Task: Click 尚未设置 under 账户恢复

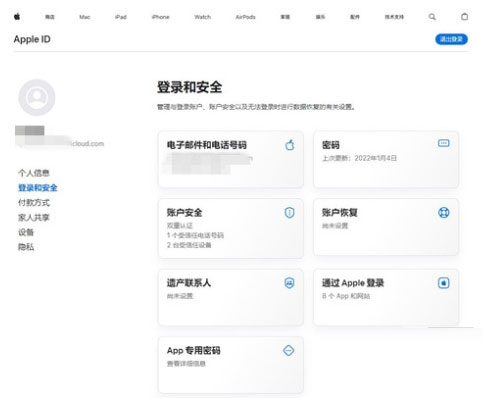Action: pyautogui.click(x=335, y=226)
